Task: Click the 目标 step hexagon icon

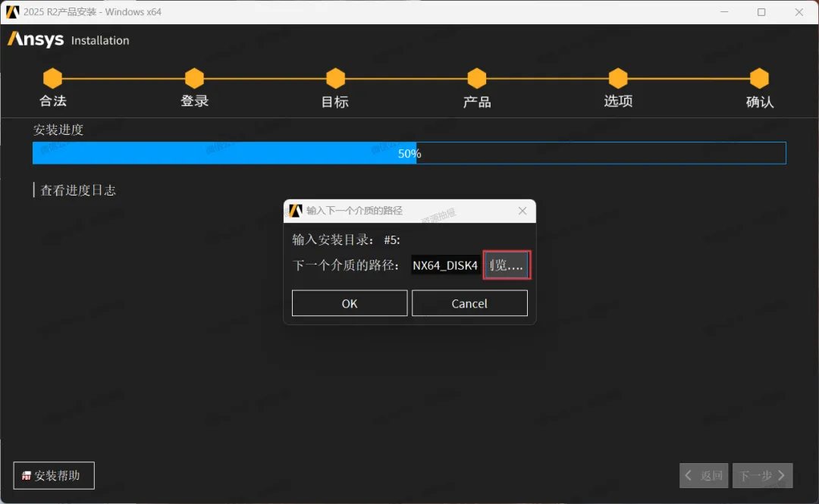Action: click(335, 78)
